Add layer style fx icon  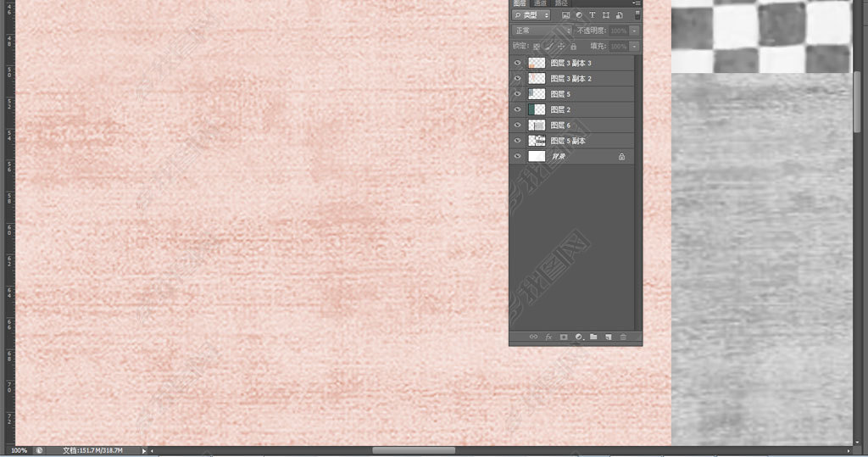coord(548,337)
